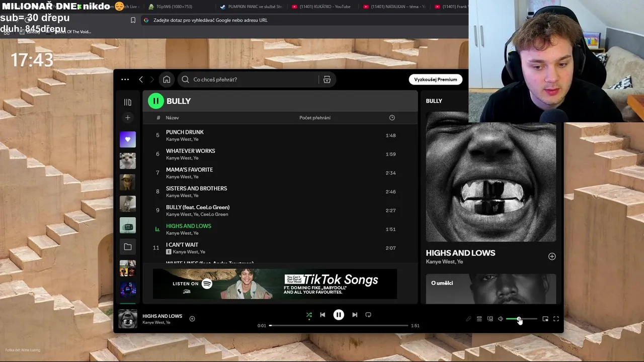
Task: Seek within the song progress bar
Action: pos(339,325)
